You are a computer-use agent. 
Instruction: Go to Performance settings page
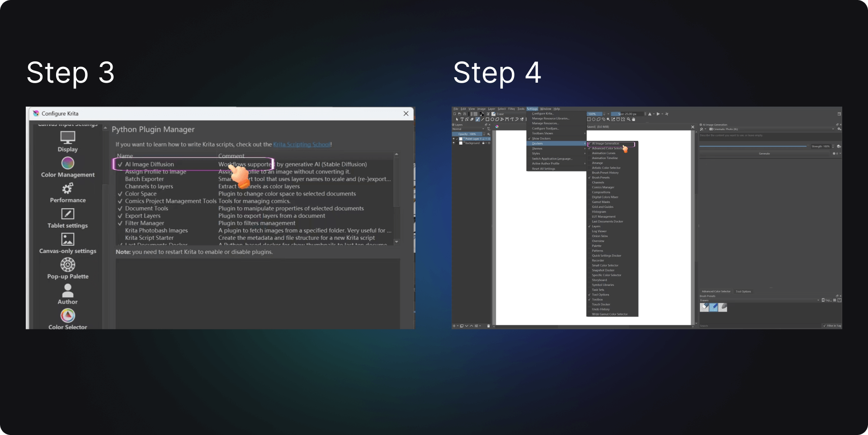pos(68,192)
